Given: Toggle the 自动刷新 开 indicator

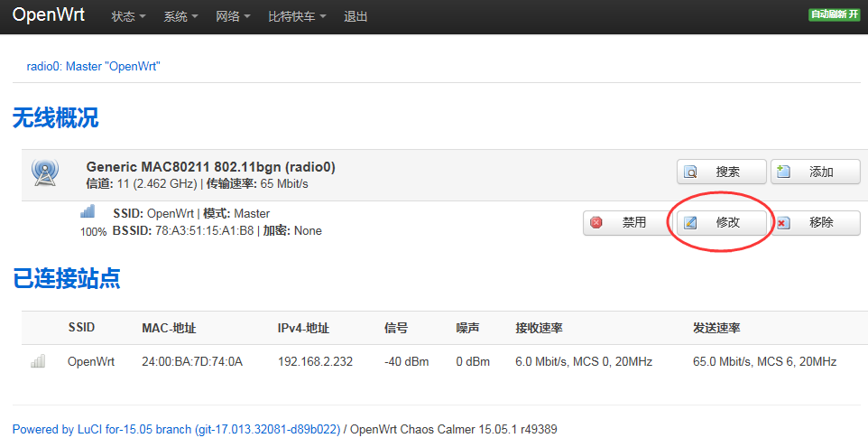Looking at the screenshot, I should [835, 14].
